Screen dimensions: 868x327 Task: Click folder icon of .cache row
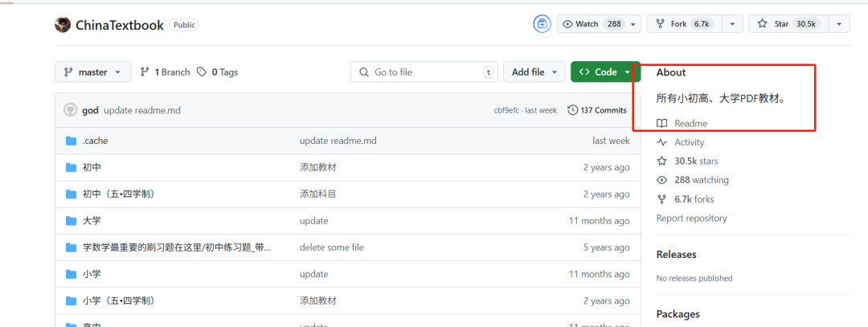coord(71,141)
